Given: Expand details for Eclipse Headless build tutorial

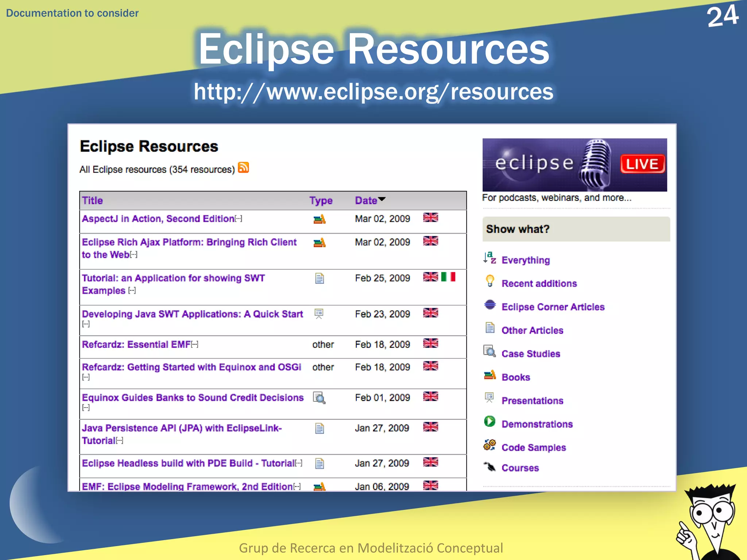Looking at the screenshot, I should tap(299, 463).
